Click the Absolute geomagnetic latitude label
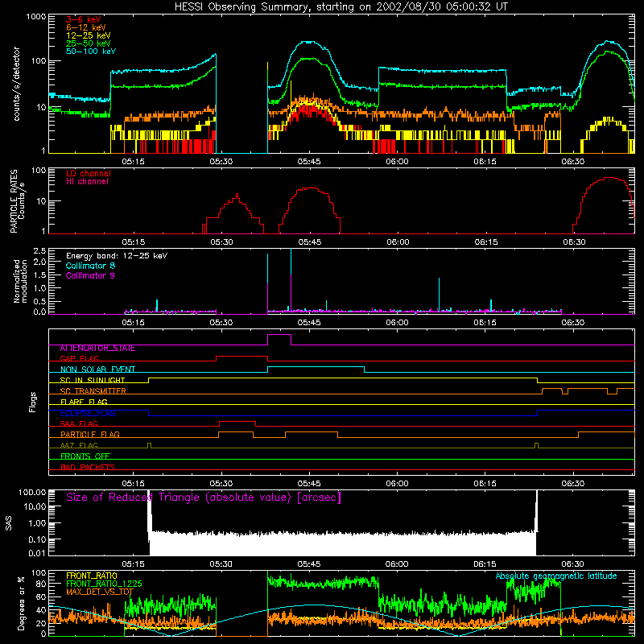The width and height of the screenshot is (644, 644). (x=556, y=576)
